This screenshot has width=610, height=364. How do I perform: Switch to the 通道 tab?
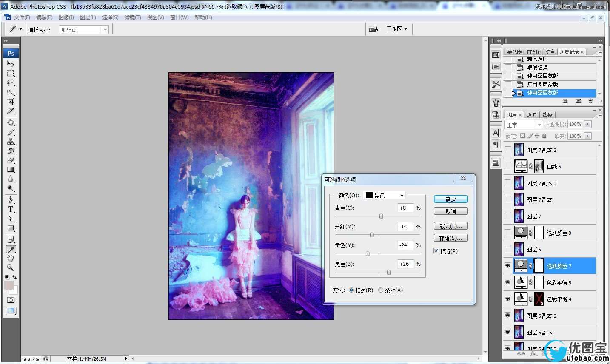pos(532,115)
